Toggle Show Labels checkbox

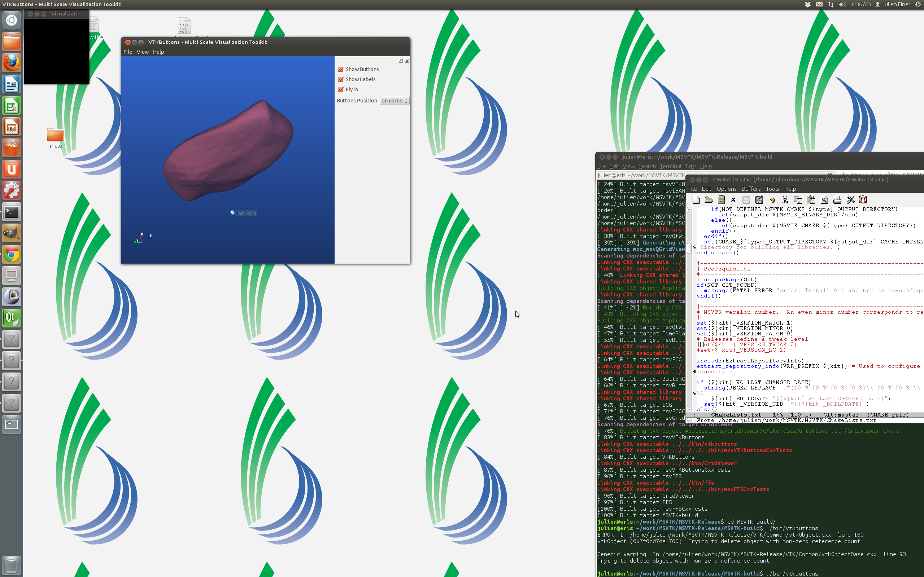340,79
